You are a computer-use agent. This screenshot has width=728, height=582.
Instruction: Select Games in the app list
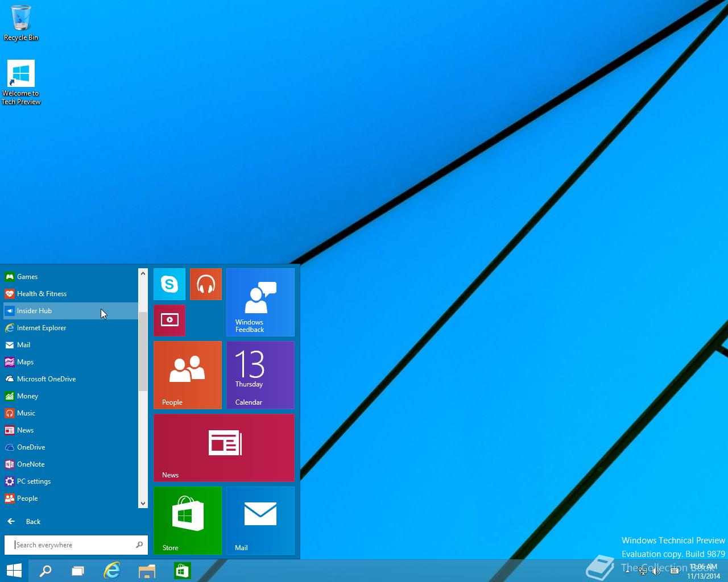tap(71, 277)
